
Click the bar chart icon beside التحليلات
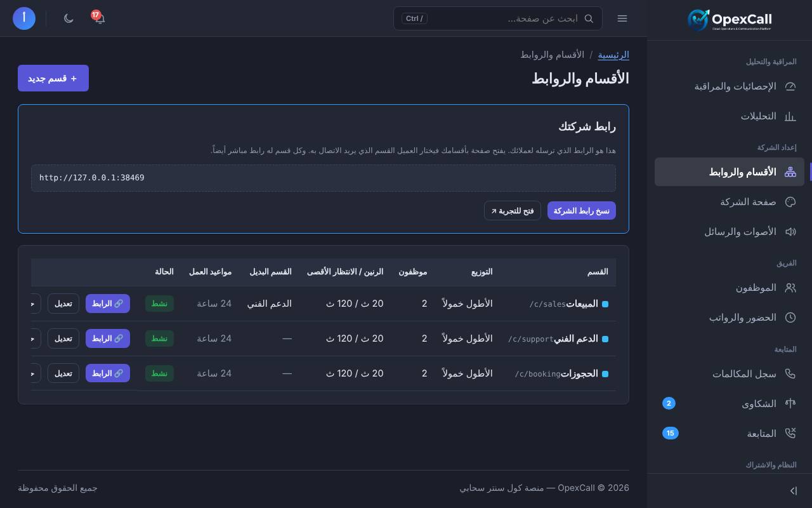click(x=790, y=116)
